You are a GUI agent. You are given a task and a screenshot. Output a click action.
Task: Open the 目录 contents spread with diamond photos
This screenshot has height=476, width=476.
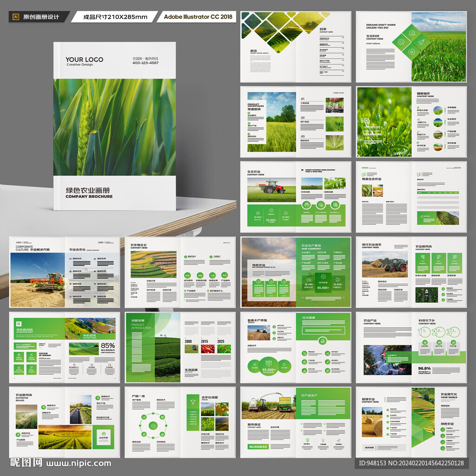[x=296, y=47]
